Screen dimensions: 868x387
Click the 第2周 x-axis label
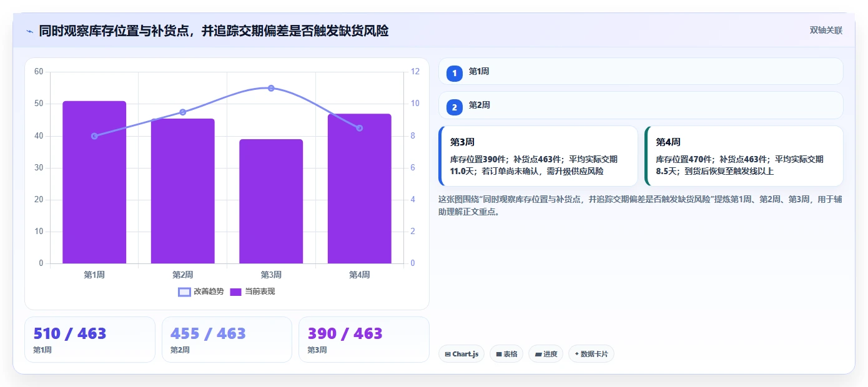(x=183, y=275)
